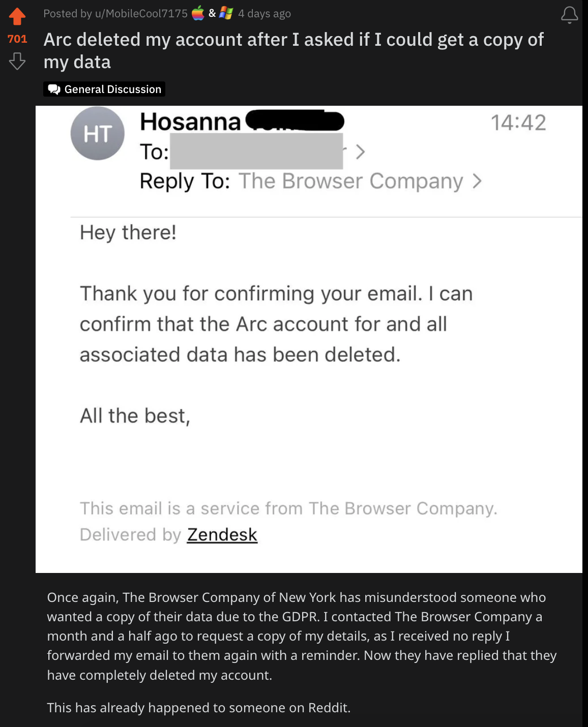Click the sender name Hosanna

190,122
